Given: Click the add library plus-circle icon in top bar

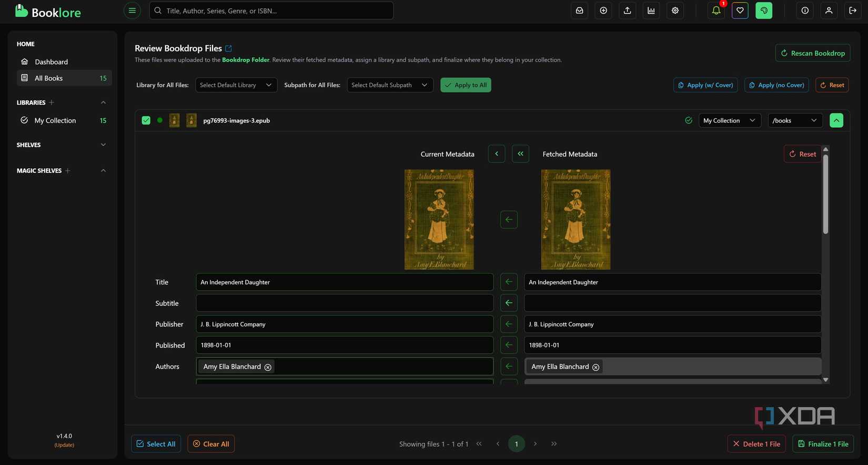Looking at the screenshot, I should pyautogui.click(x=603, y=11).
